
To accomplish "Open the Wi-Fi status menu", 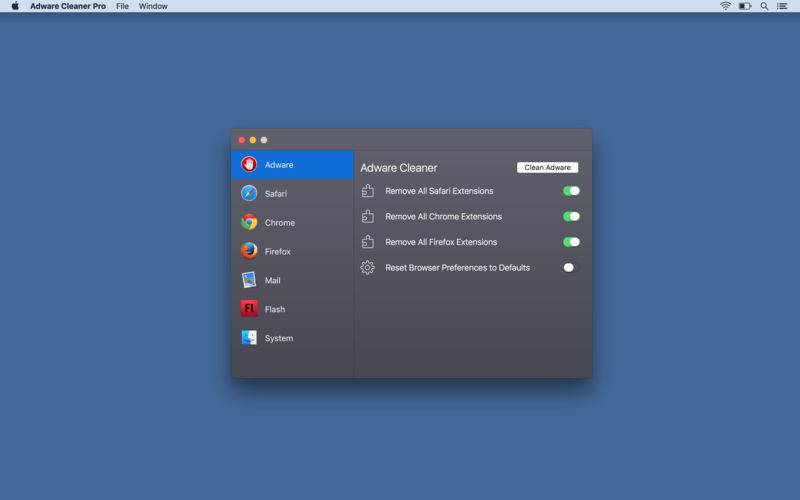I will 725,6.
